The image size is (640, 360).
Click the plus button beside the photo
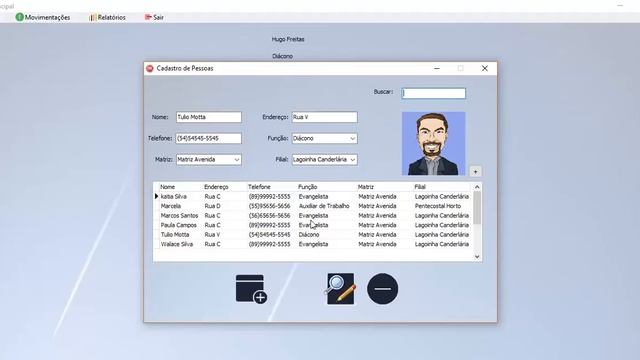point(475,172)
